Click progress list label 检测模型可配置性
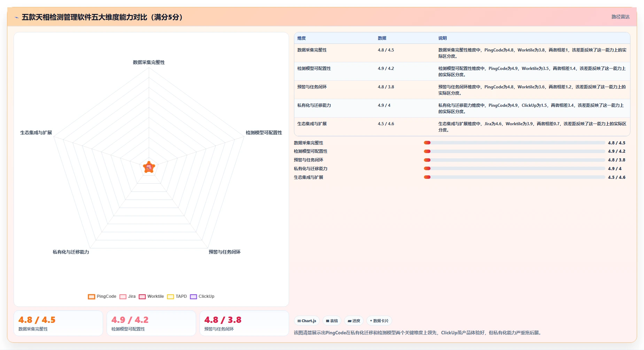The image size is (644, 350). pos(310,151)
